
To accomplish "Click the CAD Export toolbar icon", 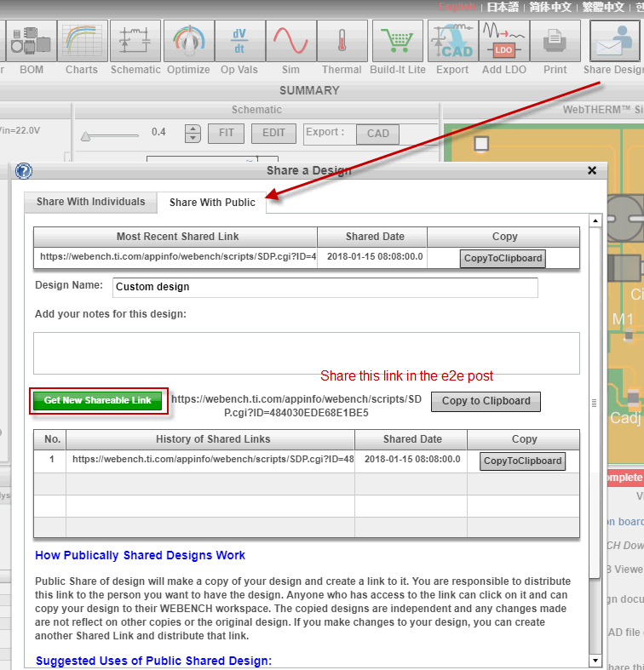I will tap(453, 41).
